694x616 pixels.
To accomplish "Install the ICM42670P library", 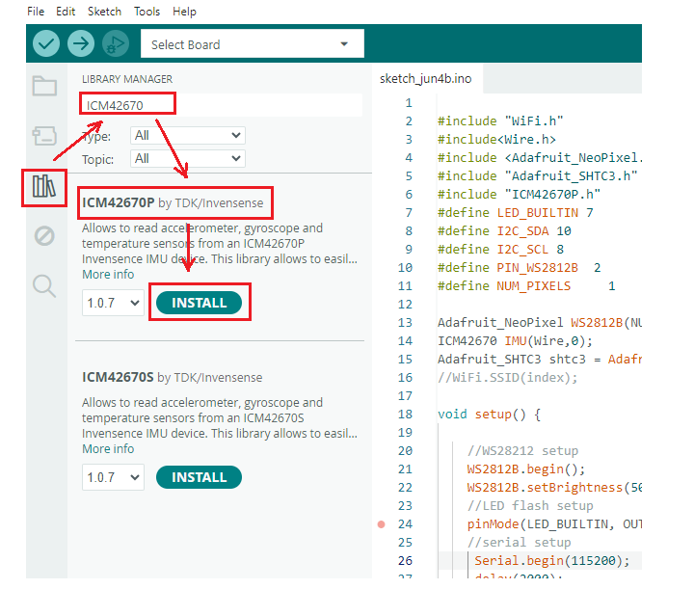I will click(199, 303).
